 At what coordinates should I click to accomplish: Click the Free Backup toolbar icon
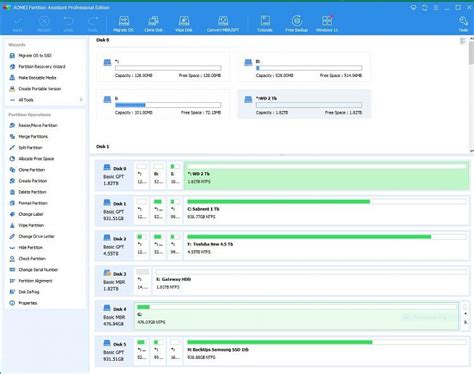296,24
